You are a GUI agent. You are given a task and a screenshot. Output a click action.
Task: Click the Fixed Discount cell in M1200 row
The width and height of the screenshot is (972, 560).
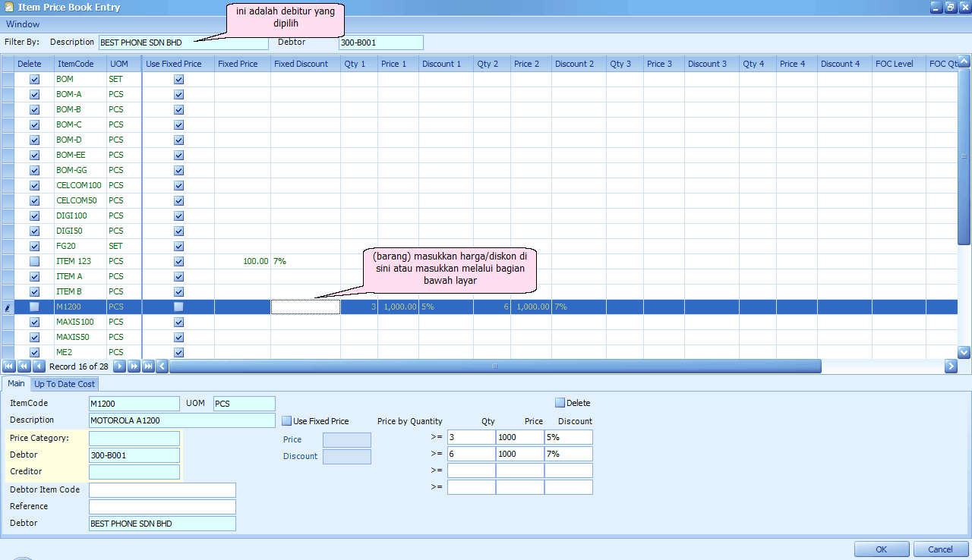tap(305, 307)
